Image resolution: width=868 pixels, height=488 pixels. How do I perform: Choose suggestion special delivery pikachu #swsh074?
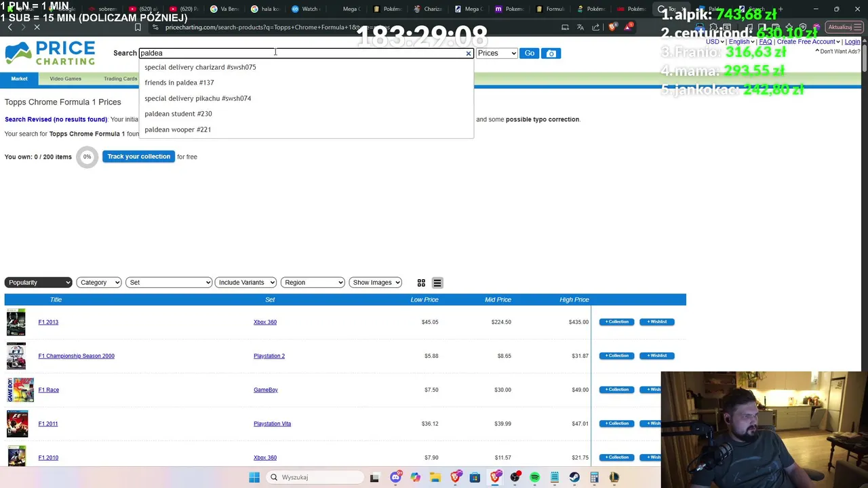[x=306, y=98]
